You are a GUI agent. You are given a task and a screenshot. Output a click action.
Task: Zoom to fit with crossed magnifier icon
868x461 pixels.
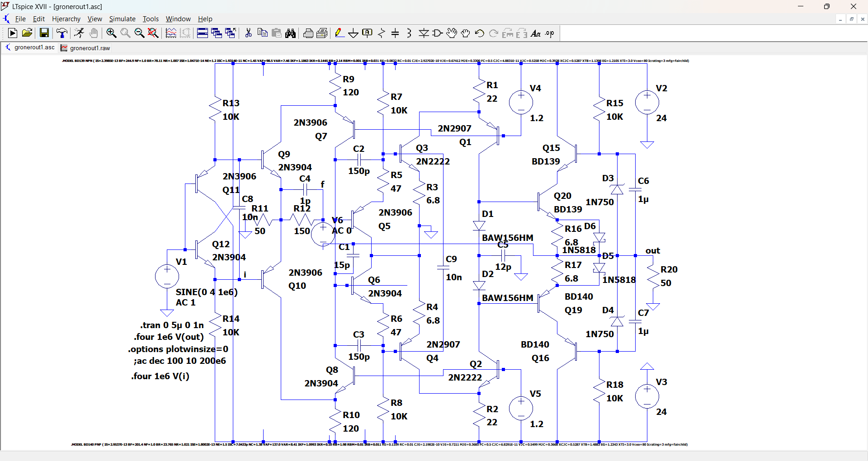[153, 33]
